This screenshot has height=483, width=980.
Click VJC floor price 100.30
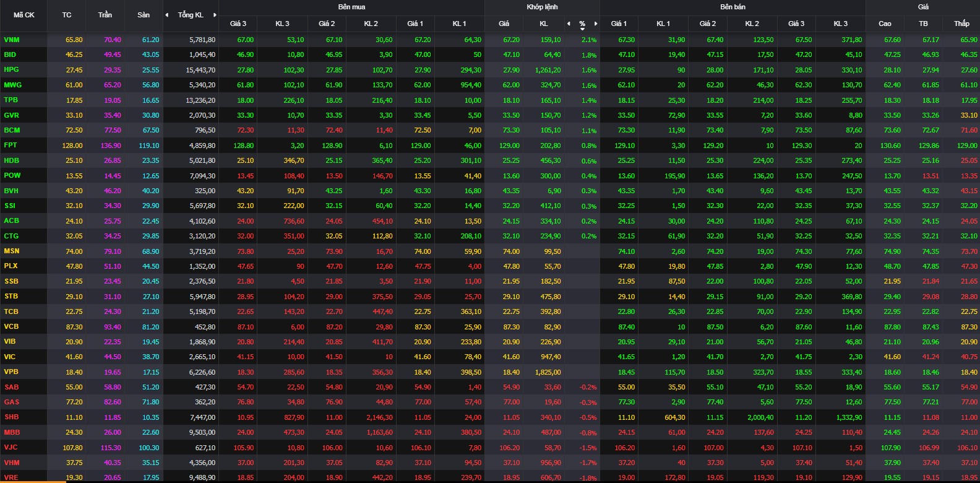(x=149, y=448)
